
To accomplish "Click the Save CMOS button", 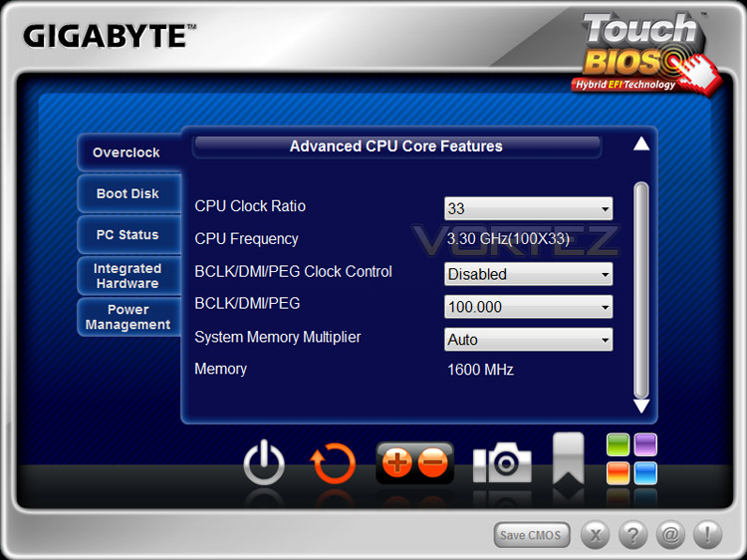I will coord(532,535).
